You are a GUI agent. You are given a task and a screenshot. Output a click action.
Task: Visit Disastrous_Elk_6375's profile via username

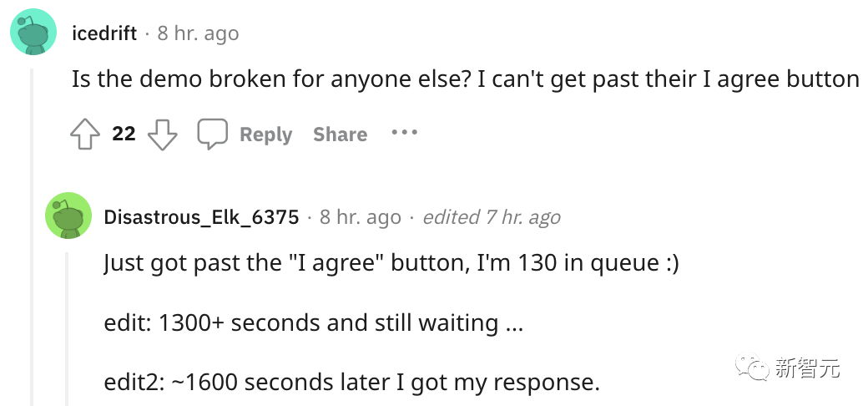pyautogui.click(x=201, y=217)
